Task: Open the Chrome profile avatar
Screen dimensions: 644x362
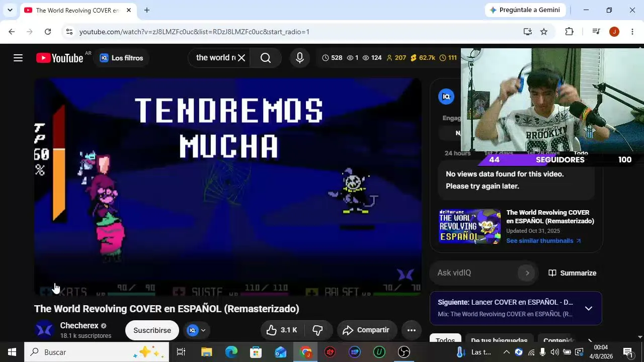Action: pos(614,32)
